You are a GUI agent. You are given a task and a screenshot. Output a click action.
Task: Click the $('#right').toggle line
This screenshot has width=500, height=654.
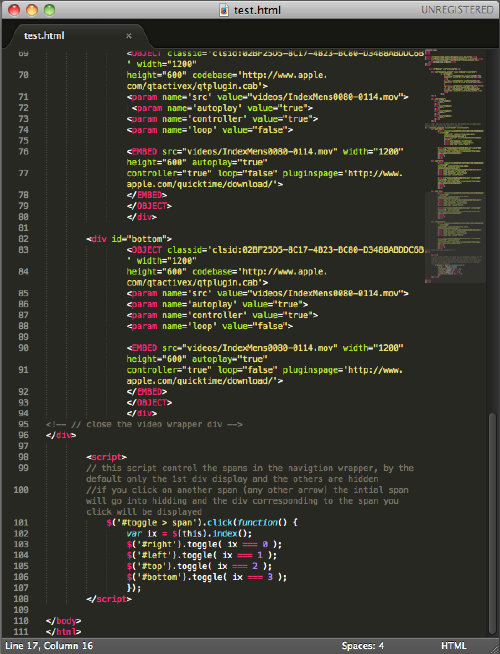click(204, 544)
